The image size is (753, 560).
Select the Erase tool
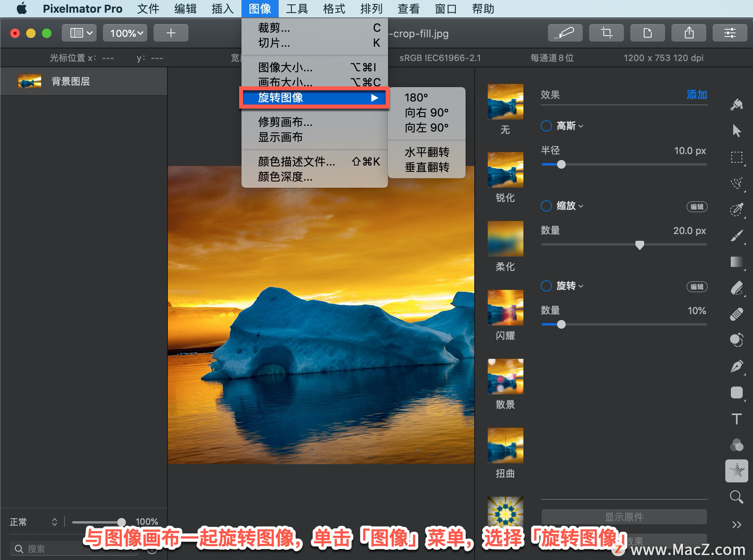[x=736, y=288]
